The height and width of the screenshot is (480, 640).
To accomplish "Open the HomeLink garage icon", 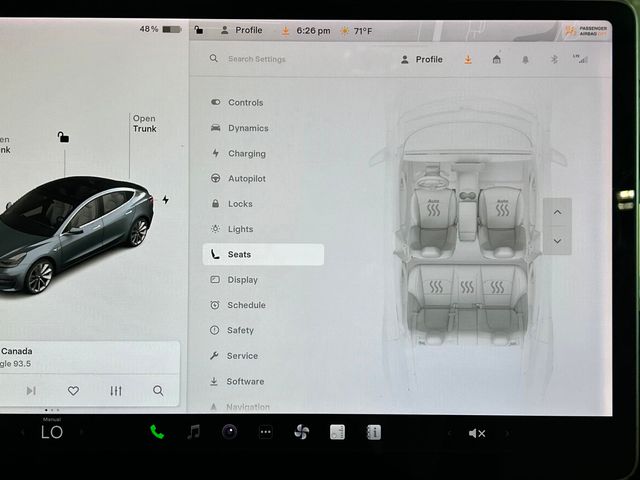I will tap(496, 60).
